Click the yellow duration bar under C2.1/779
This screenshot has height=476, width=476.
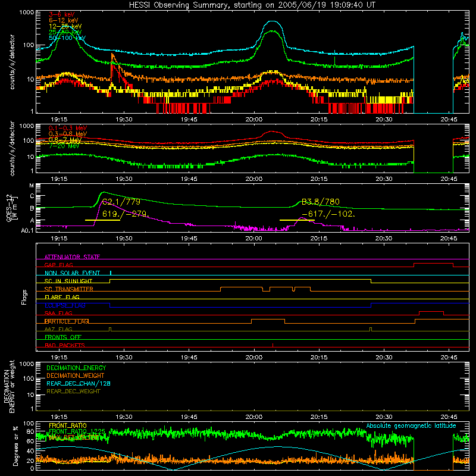click(x=102, y=220)
